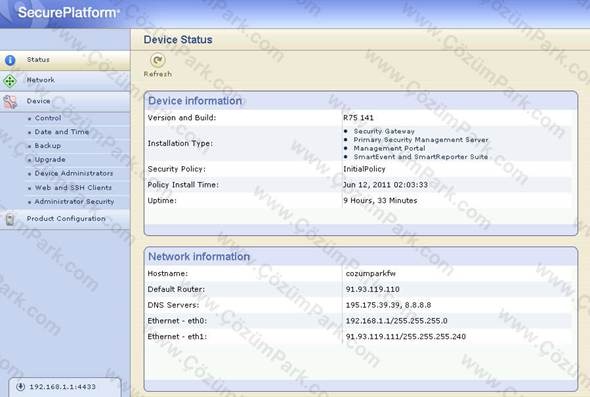Image resolution: width=590 pixels, height=397 pixels.
Task: Click the 192.168.1.1:4433 address box
Action: (65, 387)
